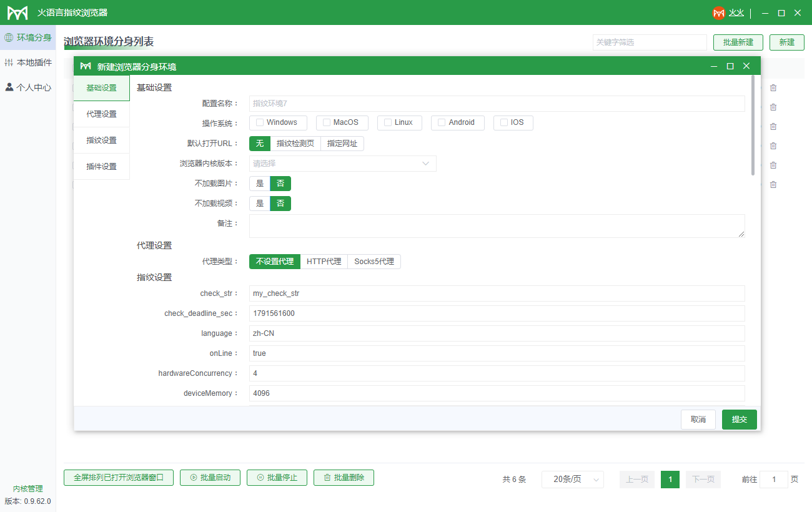The width and height of the screenshot is (812, 512).
Task: Switch to the 代理设置 tab
Action: pos(101,114)
